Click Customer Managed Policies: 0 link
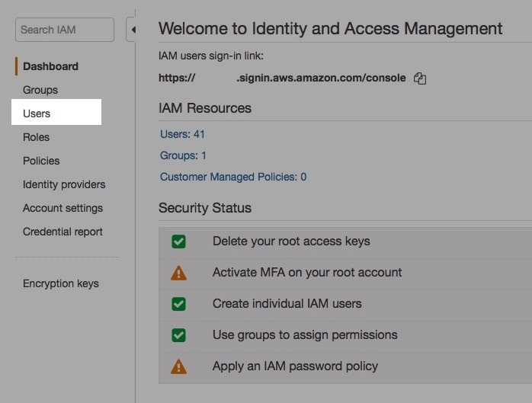532x403 pixels. click(x=233, y=177)
